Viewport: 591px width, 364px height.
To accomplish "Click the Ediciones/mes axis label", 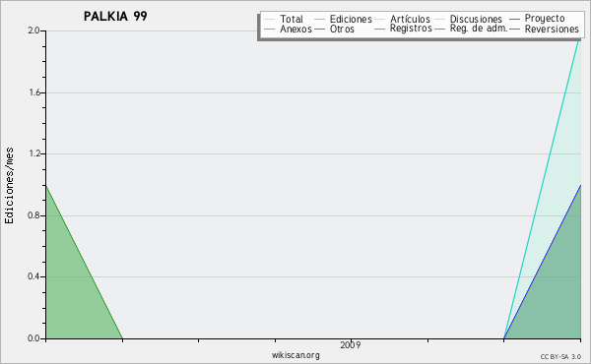I will pos(9,186).
